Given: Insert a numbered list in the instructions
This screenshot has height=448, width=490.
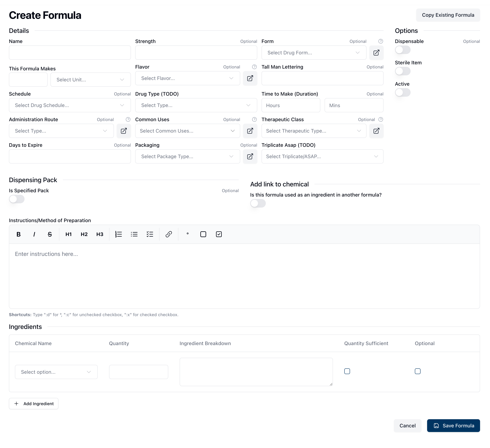Looking at the screenshot, I should 118,234.
